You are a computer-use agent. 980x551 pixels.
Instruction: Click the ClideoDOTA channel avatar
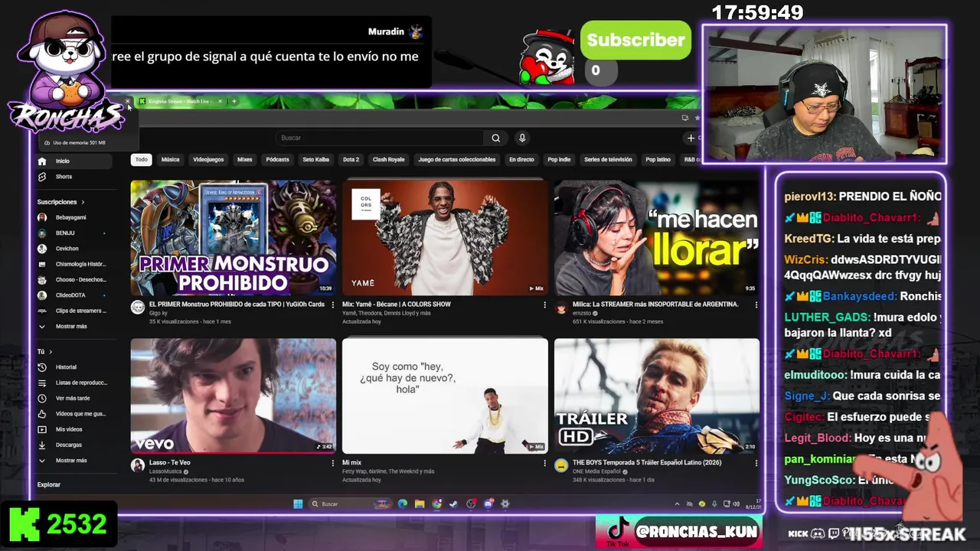pyautogui.click(x=42, y=295)
